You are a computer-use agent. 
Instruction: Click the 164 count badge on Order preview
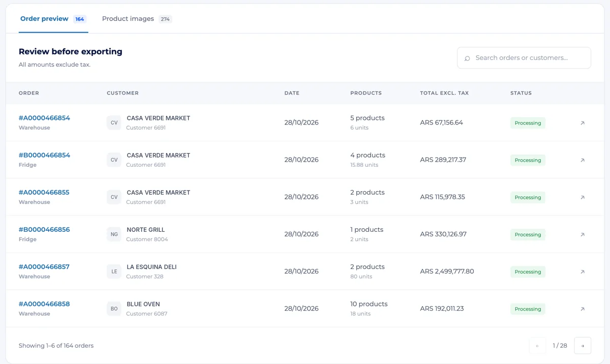(80, 19)
